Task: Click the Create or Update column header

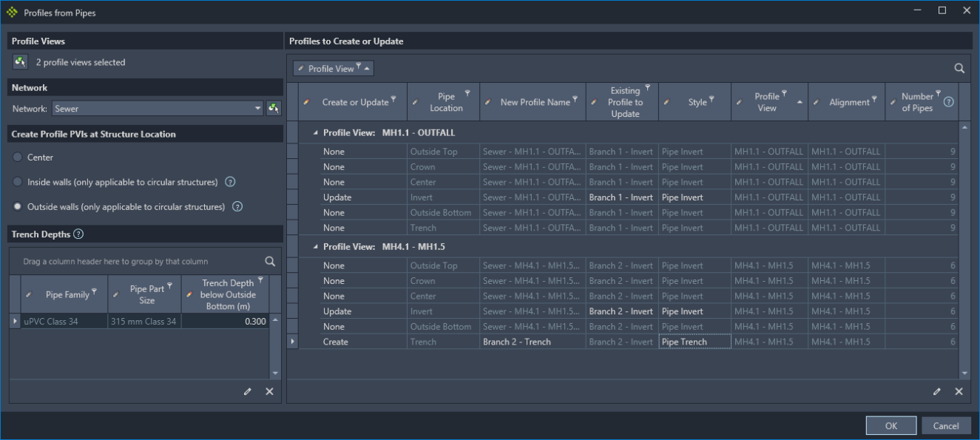Action: [353, 102]
